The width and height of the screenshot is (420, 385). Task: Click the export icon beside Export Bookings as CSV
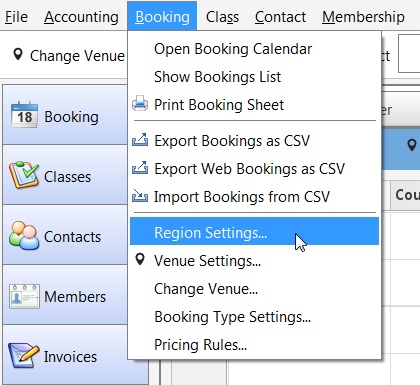coord(140,140)
